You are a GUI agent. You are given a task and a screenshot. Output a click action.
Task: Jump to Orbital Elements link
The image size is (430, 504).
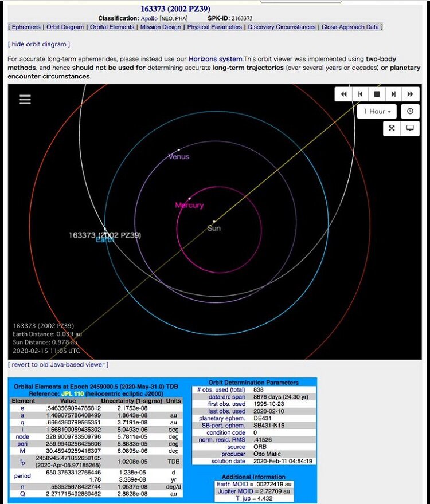click(112, 27)
